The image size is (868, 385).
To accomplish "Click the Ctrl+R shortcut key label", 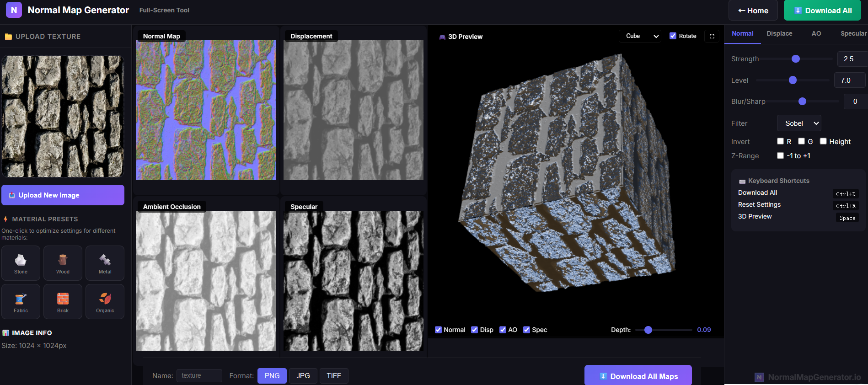I will tap(846, 206).
